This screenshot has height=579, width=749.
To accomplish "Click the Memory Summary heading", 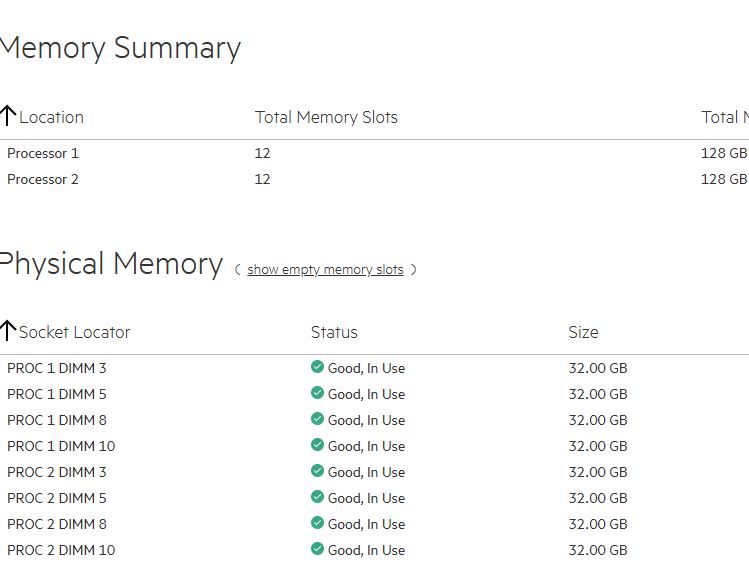I will tap(120, 48).
